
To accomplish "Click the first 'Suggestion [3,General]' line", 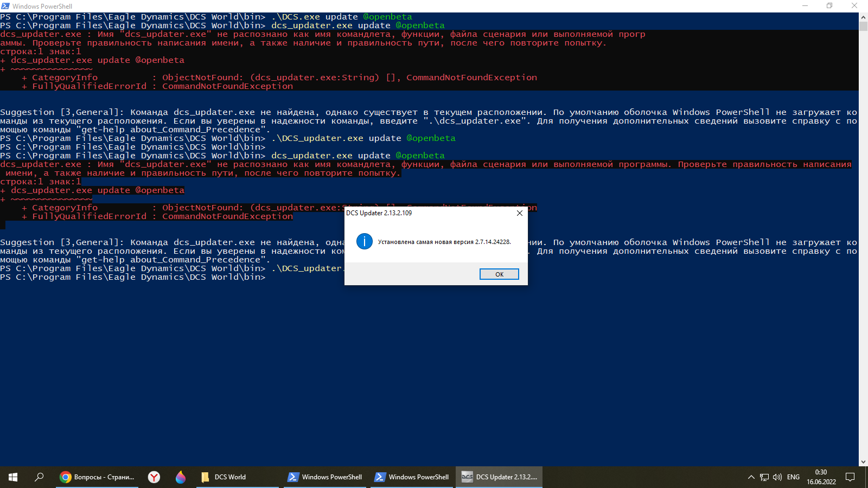I will click(x=429, y=112).
